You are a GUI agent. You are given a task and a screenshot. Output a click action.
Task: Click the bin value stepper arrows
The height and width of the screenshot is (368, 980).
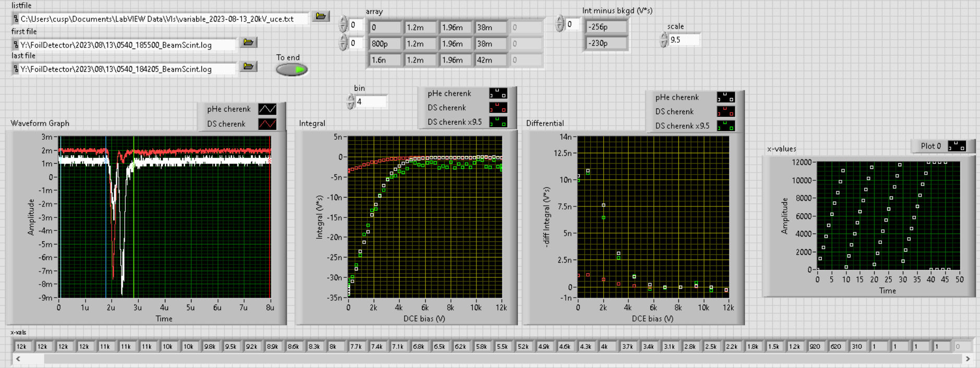351,102
